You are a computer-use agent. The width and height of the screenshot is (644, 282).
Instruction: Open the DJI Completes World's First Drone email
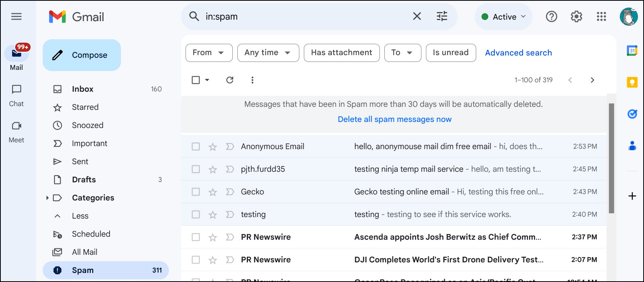394,260
